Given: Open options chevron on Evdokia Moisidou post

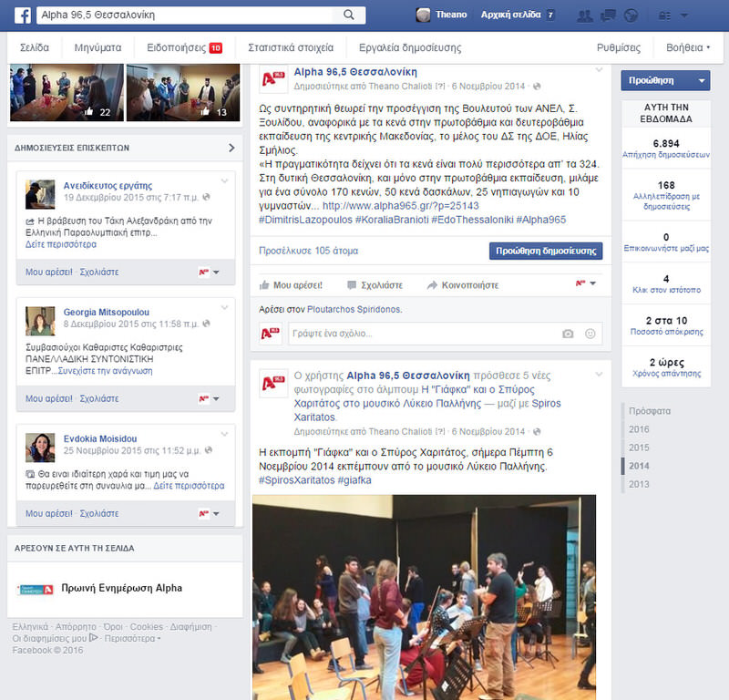Looking at the screenshot, I should pos(224,434).
